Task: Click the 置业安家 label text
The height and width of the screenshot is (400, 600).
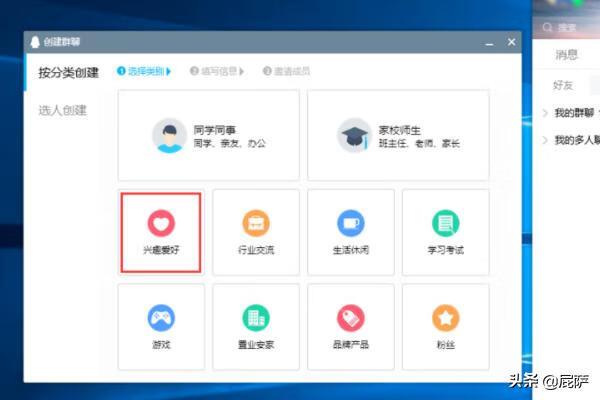Action: coord(256,345)
